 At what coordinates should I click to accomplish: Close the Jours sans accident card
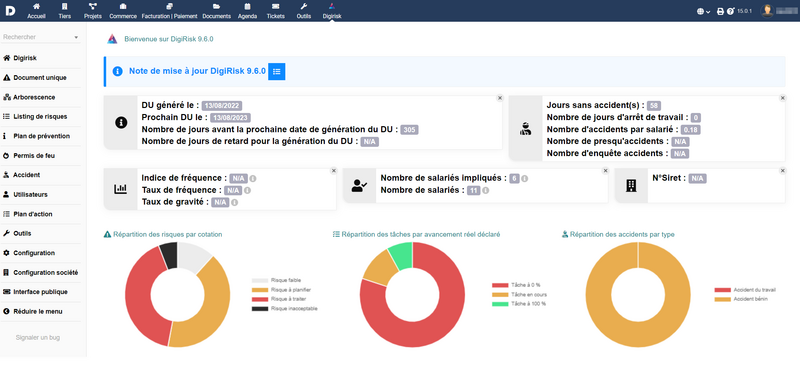tap(783, 98)
